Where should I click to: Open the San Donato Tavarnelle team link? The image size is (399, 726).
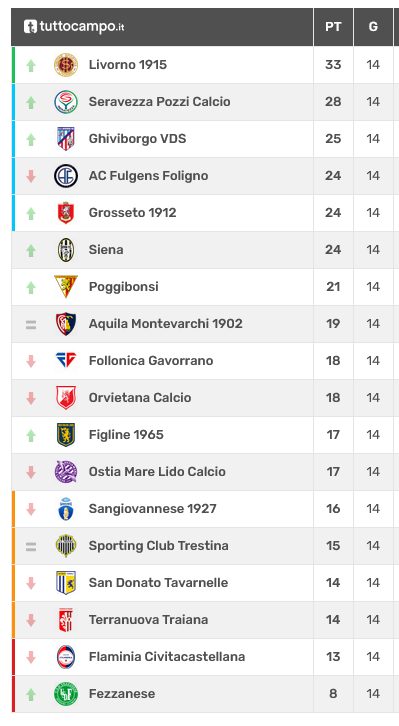[158, 582]
